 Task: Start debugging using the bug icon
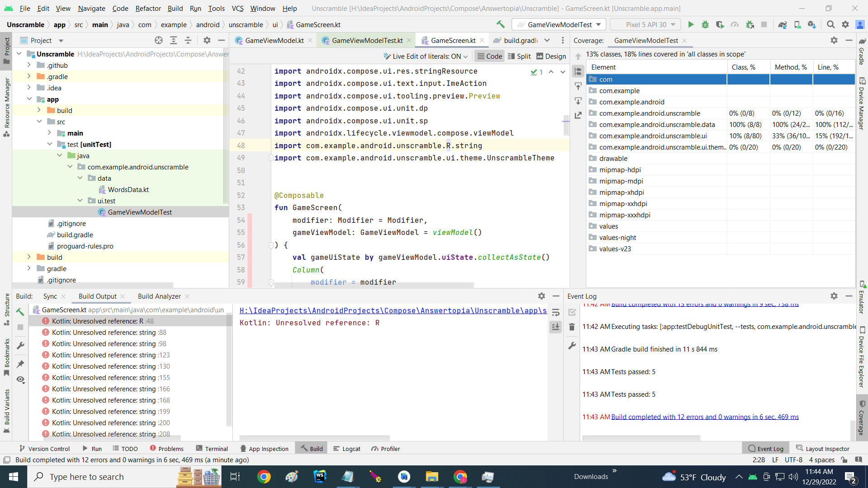point(706,24)
